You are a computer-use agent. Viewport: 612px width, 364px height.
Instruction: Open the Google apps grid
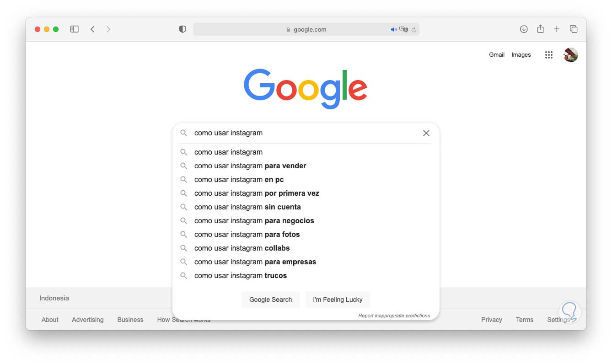tap(549, 55)
